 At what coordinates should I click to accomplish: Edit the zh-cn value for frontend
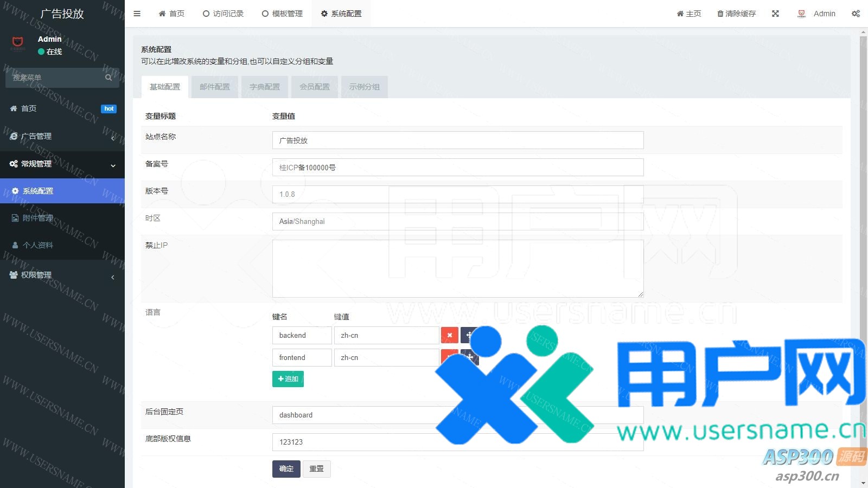(386, 357)
